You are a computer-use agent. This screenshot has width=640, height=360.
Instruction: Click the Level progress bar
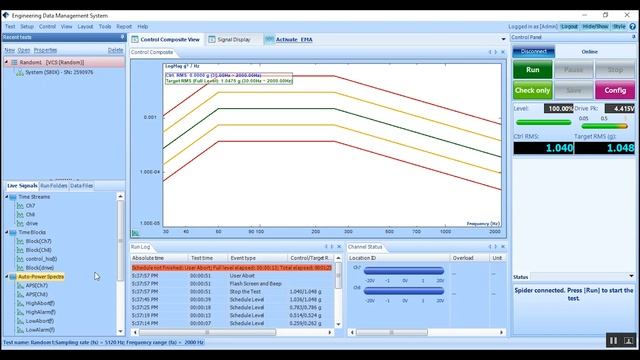(543, 122)
